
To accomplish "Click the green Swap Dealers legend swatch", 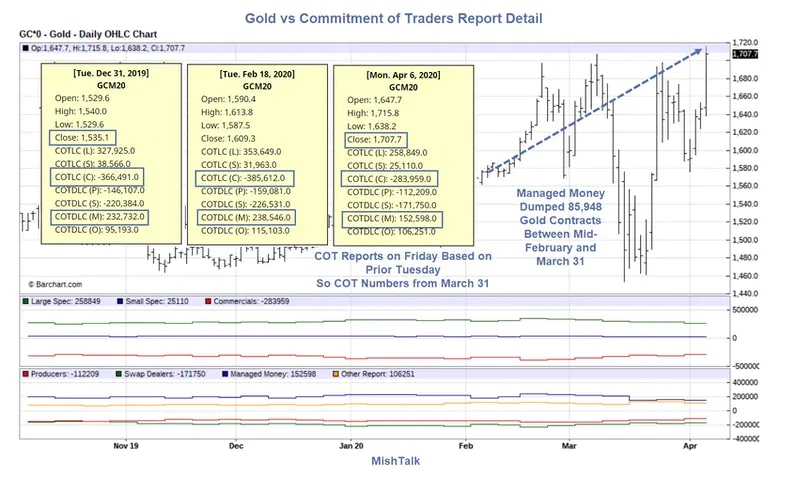I will (x=119, y=374).
